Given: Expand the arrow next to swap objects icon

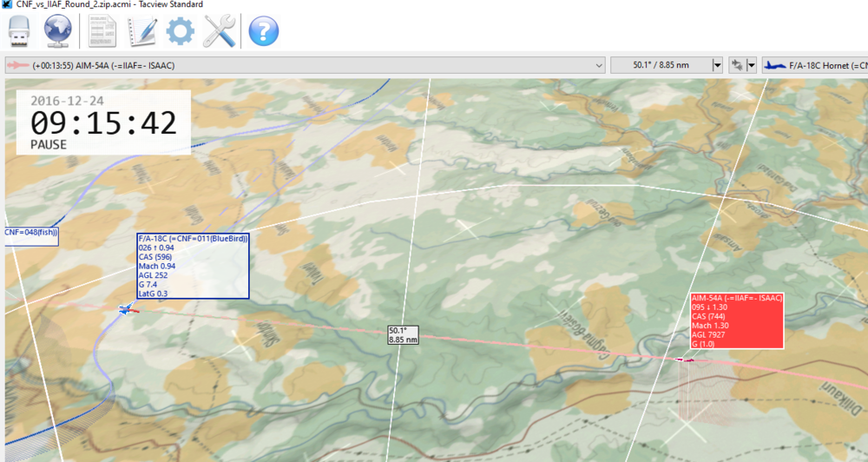Looking at the screenshot, I should point(751,65).
